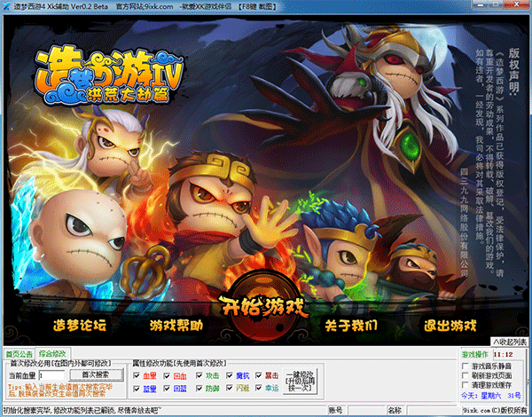Open 关于我们 about us
Viewport: 532px width, 417px height.
pyautogui.click(x=351, y=326)
